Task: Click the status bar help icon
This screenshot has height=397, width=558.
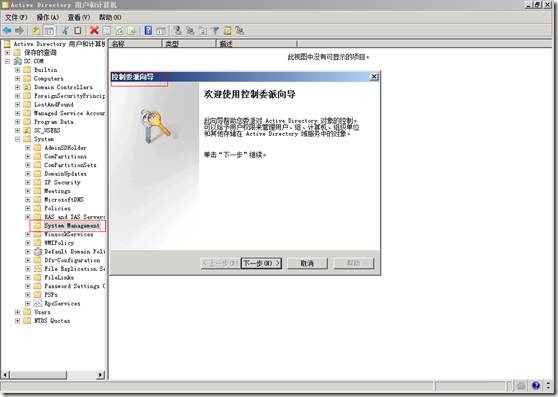Action: pyautogui.click(x=536, y=386)
